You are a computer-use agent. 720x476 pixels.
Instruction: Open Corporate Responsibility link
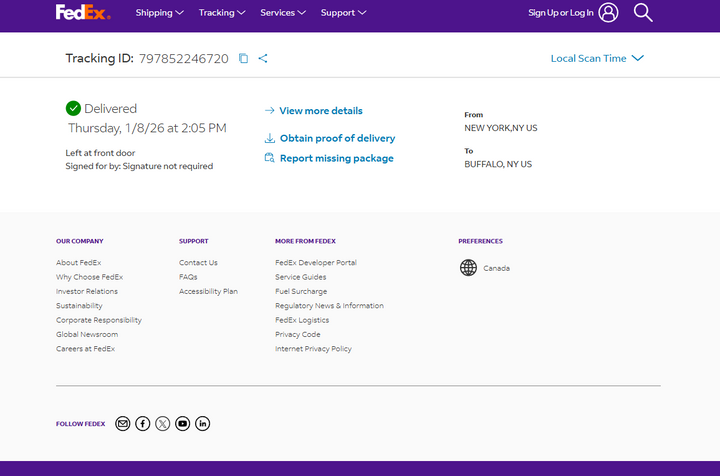[99, 320]
